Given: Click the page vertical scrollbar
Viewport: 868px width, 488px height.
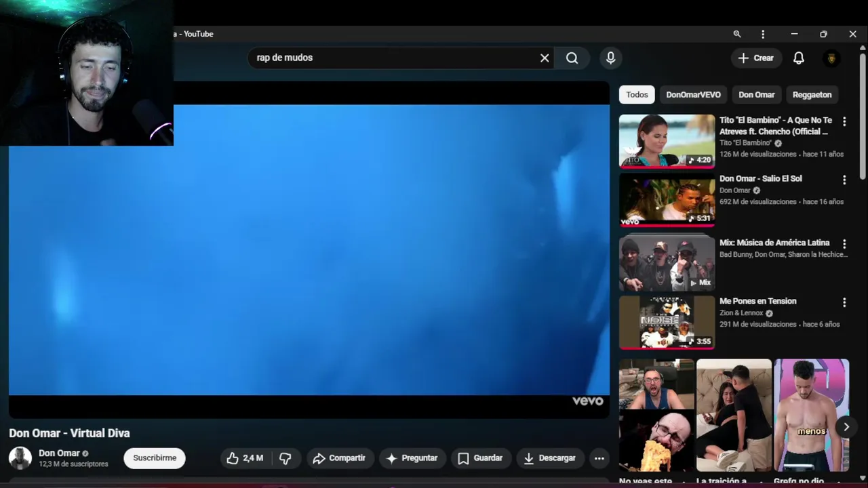Looking at the screenshot, I should 863,115.
